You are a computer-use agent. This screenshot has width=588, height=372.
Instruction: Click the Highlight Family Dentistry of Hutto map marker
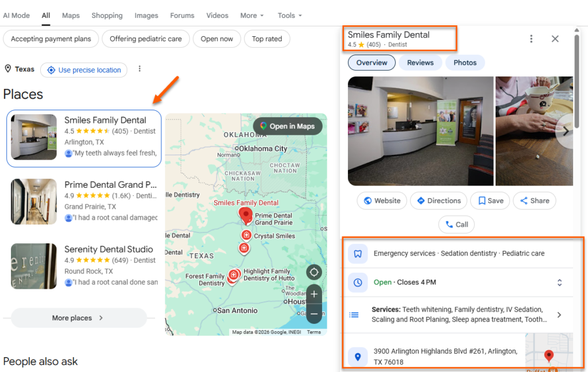click(234, 275)
